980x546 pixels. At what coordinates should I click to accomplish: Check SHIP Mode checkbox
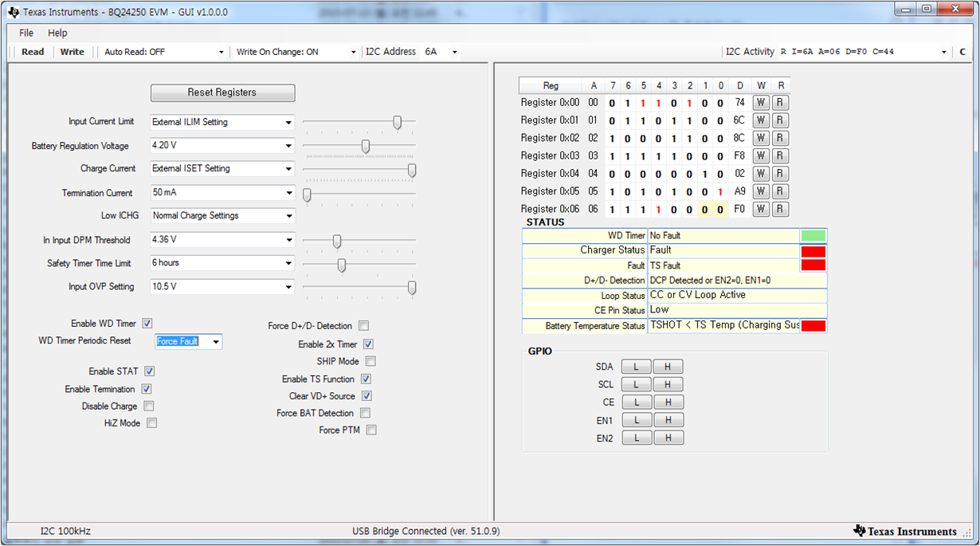tap(370, 362)
